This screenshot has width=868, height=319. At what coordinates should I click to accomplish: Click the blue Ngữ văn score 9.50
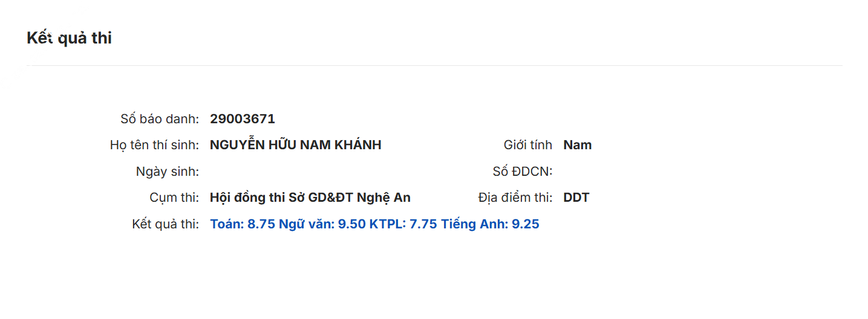tap(352, 224)
